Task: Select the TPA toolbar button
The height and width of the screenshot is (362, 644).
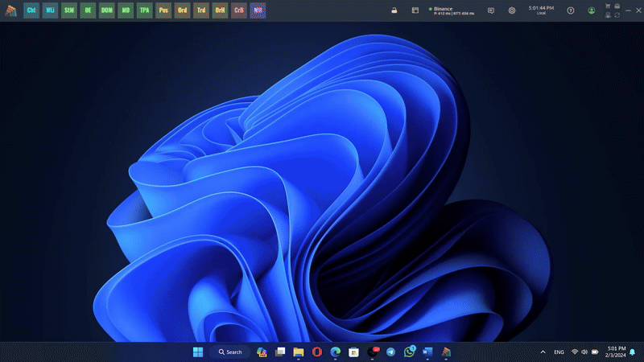Action: point(144,10)
